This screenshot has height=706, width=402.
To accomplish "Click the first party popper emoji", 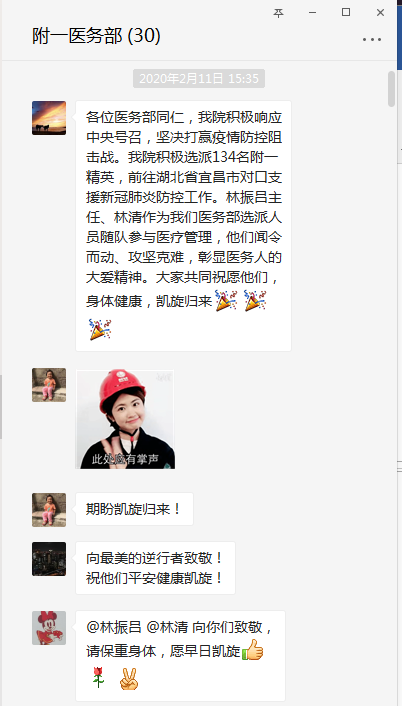I will point(226,300).
